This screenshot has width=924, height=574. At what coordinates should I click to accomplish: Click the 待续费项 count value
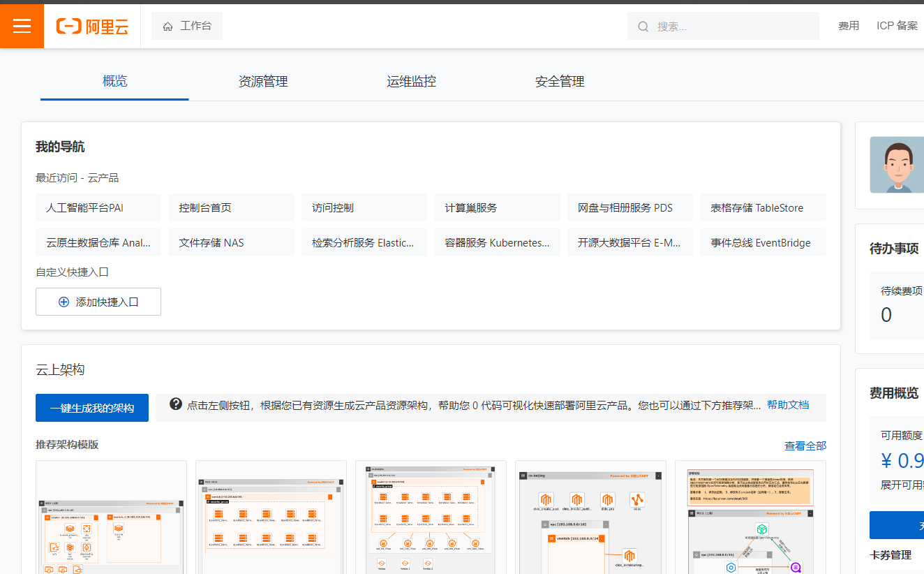[x=886, y=315]
